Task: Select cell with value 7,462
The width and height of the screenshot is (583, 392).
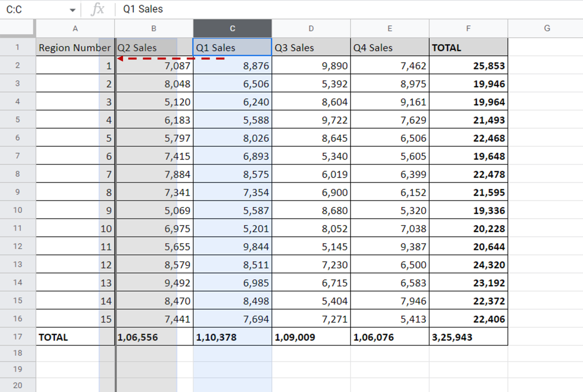Action: [390, 65]
